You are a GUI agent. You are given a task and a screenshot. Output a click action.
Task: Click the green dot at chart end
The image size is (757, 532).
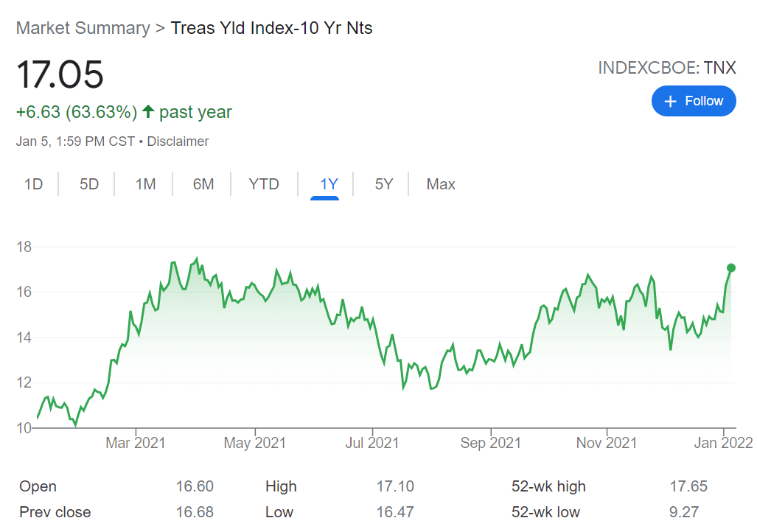pyautogui.click(x=731, y=267)
